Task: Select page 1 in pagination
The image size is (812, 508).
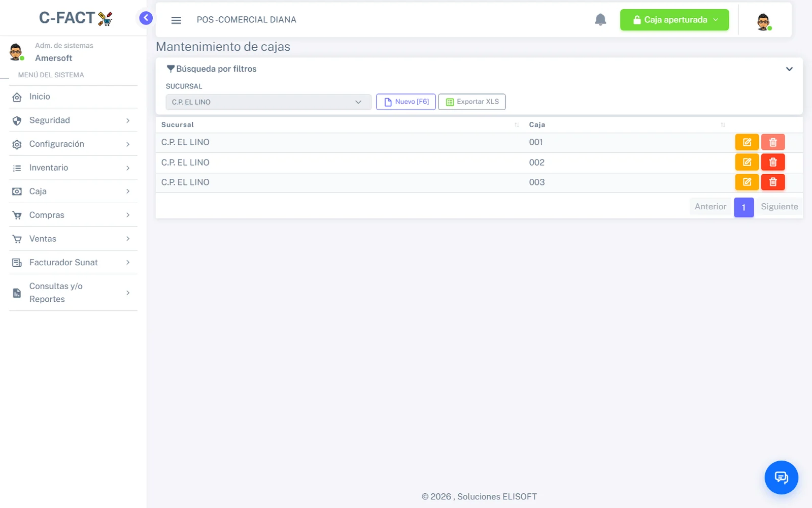Action: click(743, 207)
